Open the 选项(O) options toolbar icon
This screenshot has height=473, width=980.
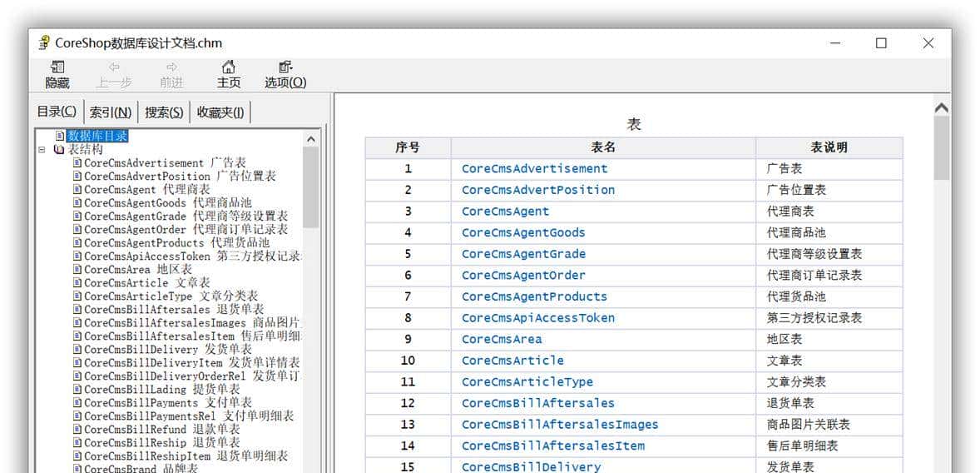[x=285, y=67]
